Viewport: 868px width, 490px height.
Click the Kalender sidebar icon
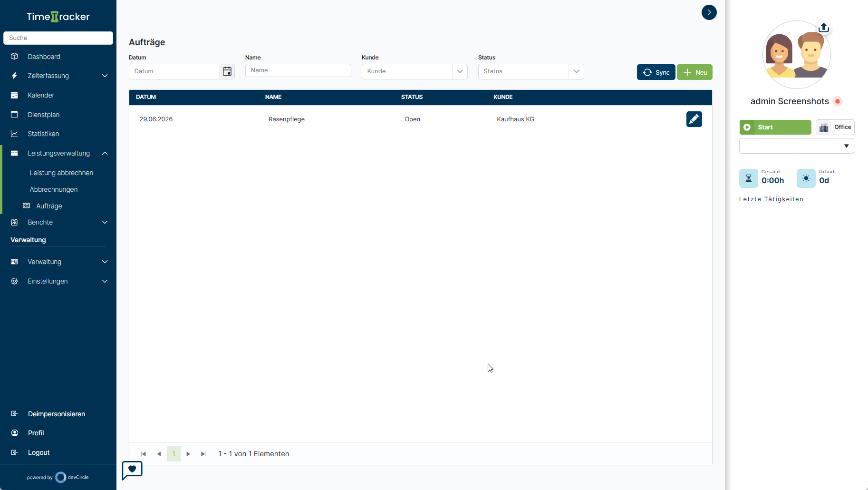14,95
